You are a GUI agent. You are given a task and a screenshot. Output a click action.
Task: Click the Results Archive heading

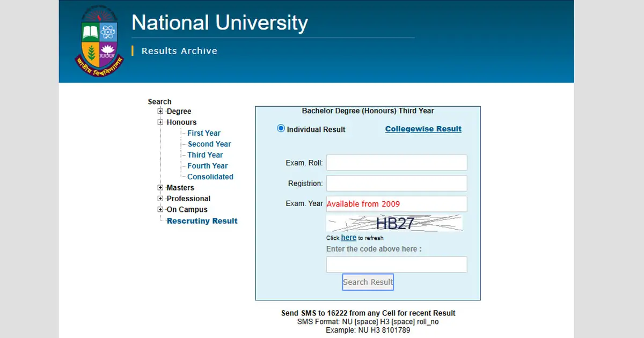point(179,51)
